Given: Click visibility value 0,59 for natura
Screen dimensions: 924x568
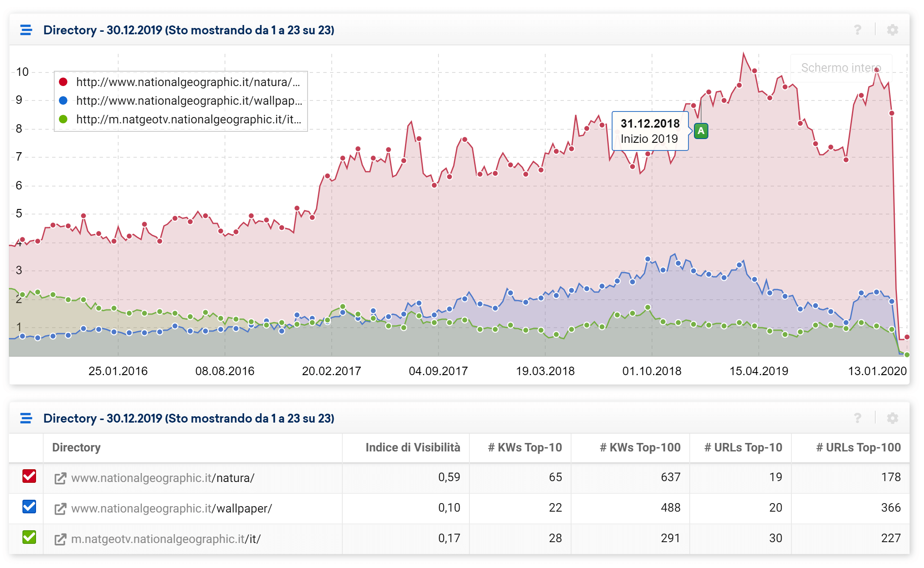Looking at the screenshot, I should [449, 477].
